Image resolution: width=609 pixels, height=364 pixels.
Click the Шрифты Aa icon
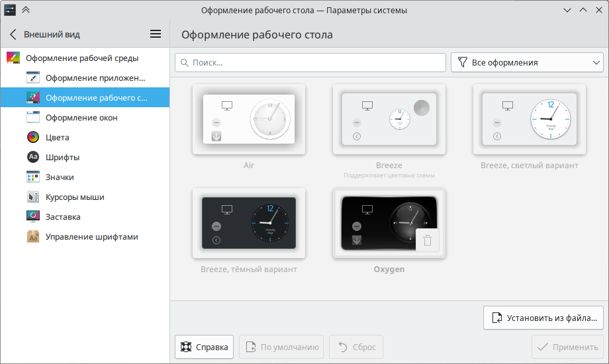click(33, 157)
